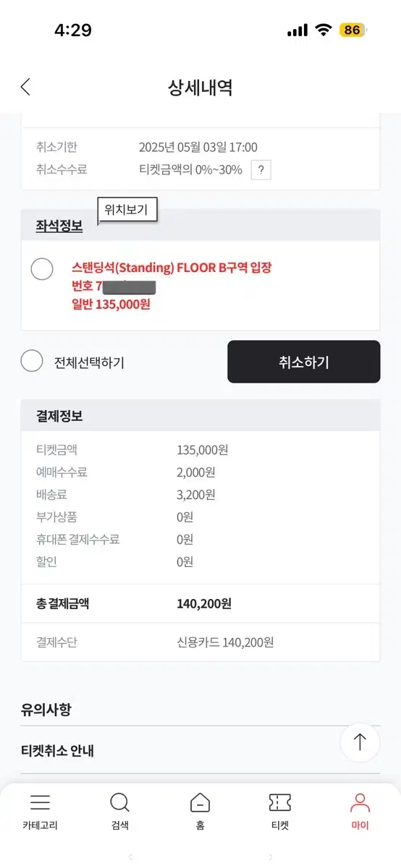Go back using the top-left arrow
Viewport: 401px width, 868px height.
coord(25,88)
